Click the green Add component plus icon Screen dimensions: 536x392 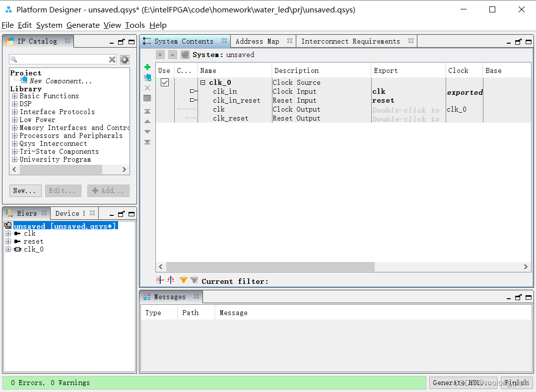pyautogui.click(x=147, y=67)
